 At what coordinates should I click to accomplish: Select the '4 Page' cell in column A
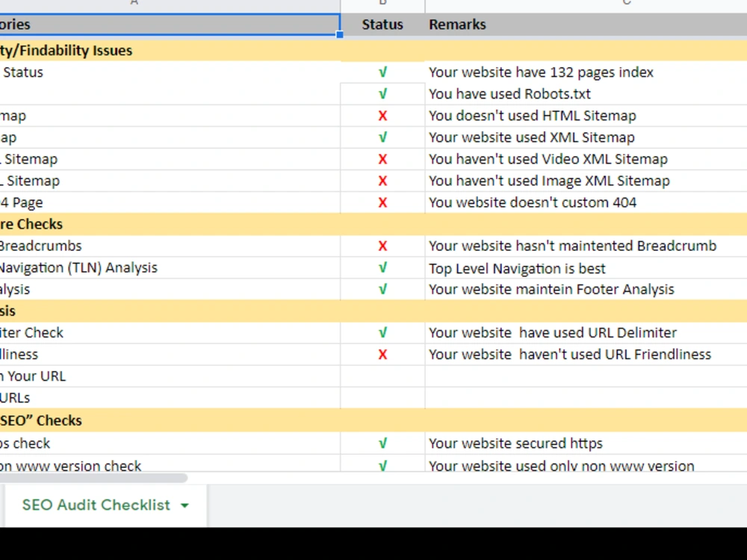tap(170, 202)
